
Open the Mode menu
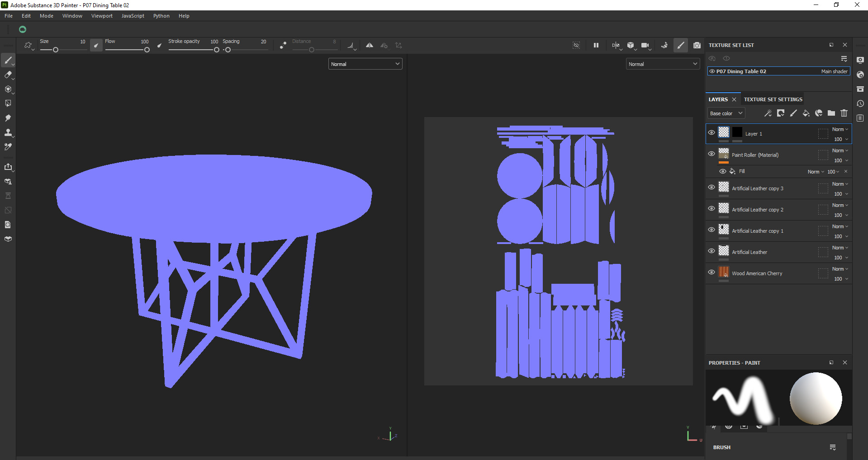tap(47, 16)
